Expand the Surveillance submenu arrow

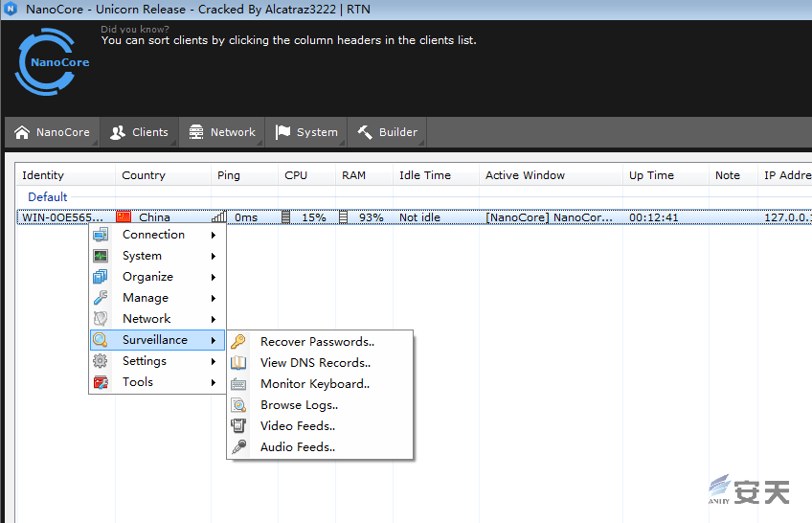(214, 340)
